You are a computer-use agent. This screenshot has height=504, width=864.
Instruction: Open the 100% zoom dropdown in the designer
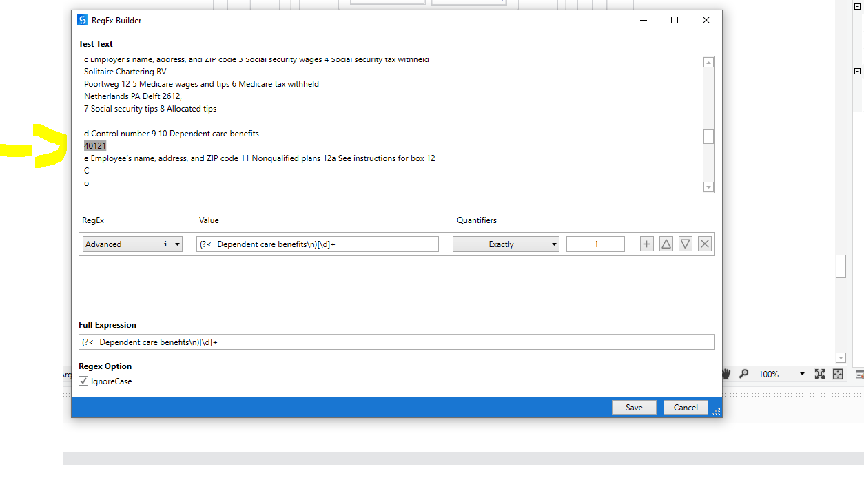pos(802,374)
